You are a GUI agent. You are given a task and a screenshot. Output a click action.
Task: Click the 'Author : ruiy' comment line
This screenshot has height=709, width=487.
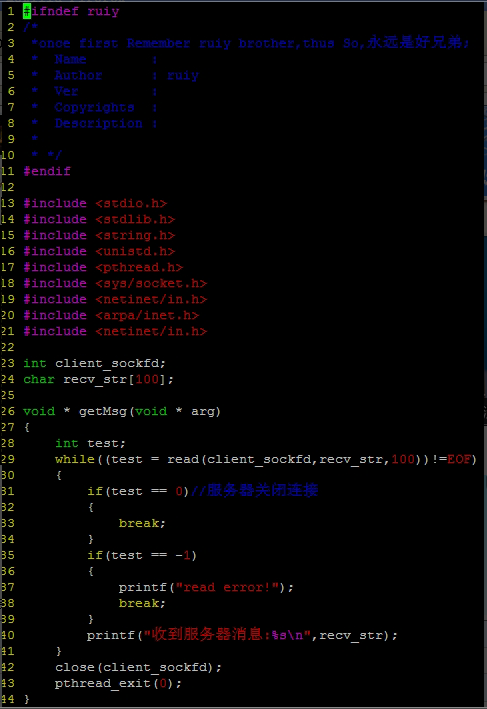tap(115, 75)
